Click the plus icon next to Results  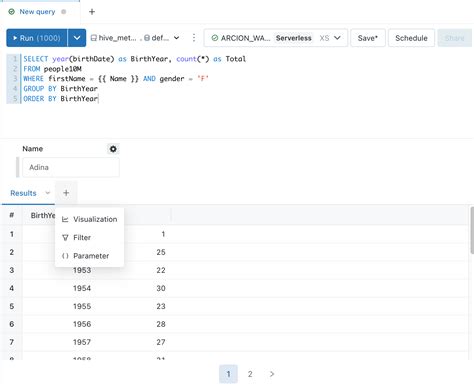(66, 193)
